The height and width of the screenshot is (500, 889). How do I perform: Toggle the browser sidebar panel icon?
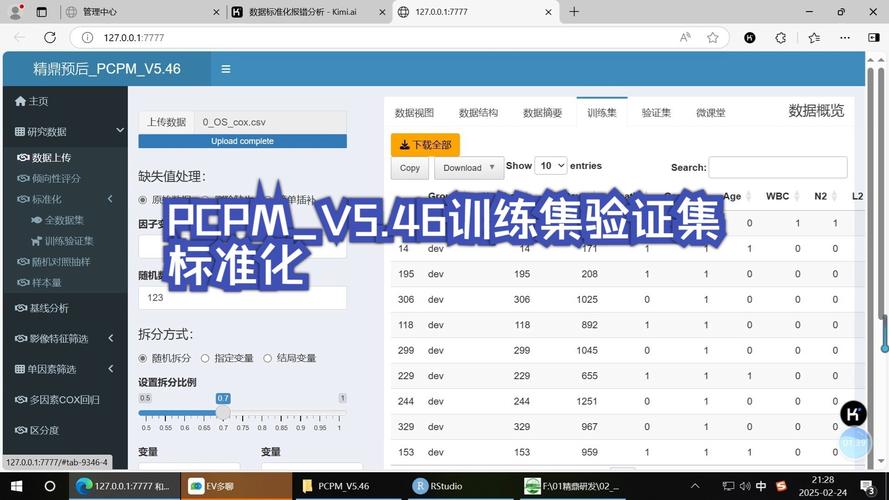[x=874, y=37]
